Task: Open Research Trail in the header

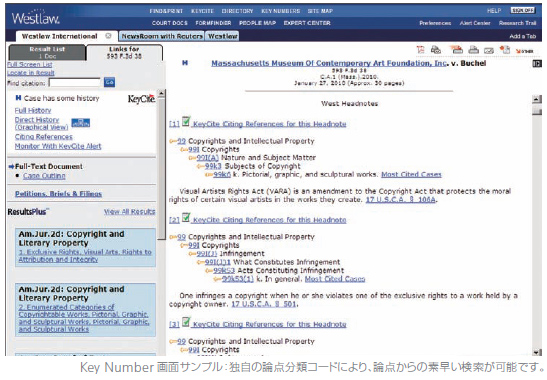Action: tap(517, 23)
